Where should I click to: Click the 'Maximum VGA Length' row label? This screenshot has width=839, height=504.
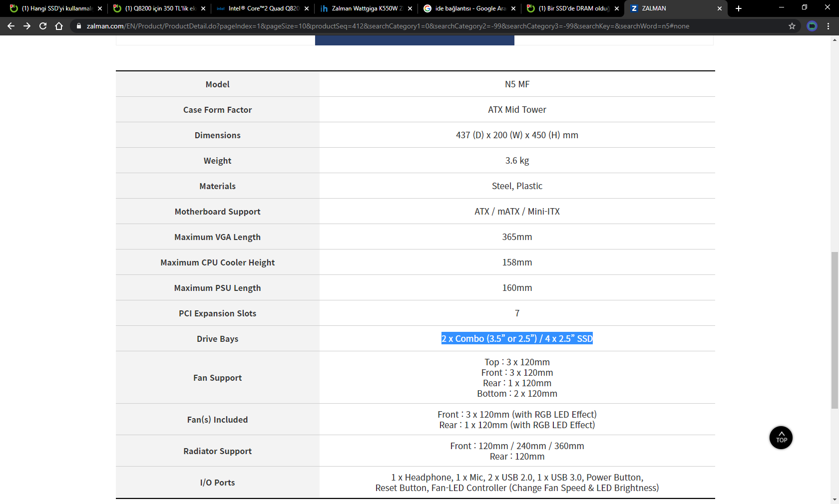[x=217, y=237]
